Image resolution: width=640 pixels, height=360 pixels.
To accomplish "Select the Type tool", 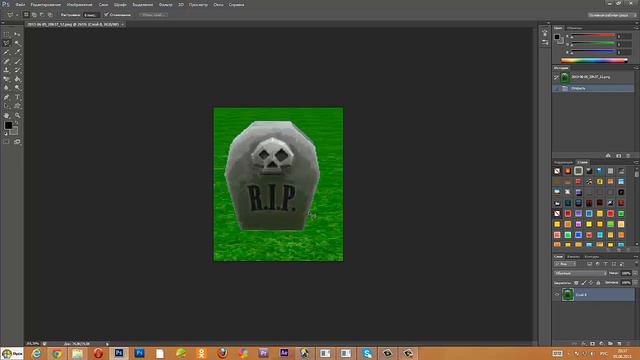I will coord(17,97).
